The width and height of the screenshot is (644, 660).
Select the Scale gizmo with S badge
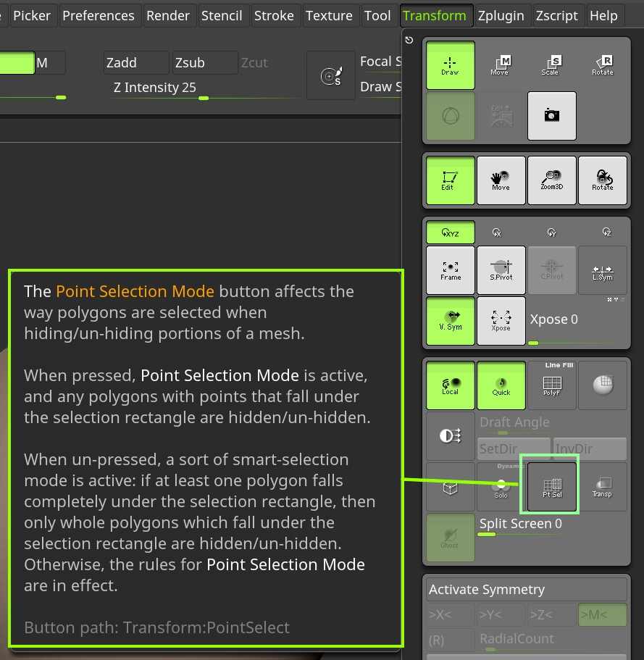(x=551, y=65)
